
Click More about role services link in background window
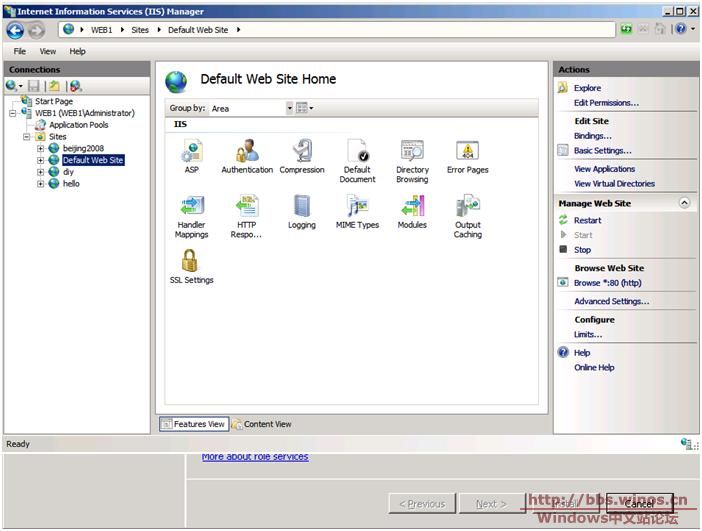(x=255, y=457)
